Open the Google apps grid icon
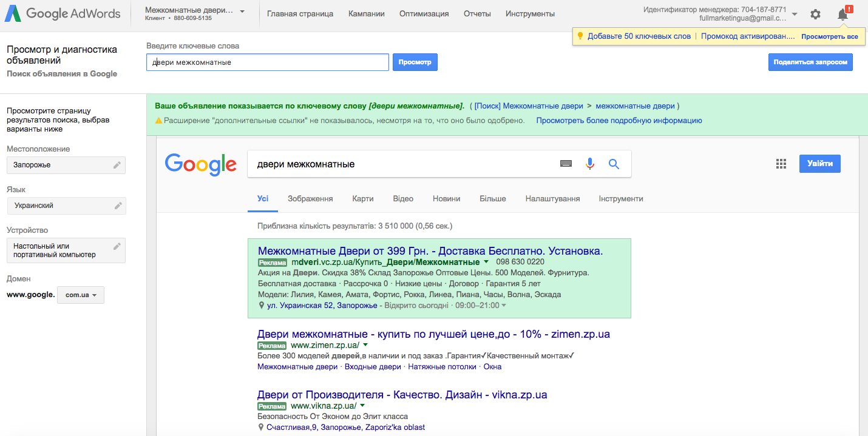The image size is (868, 436). (781, 164)
